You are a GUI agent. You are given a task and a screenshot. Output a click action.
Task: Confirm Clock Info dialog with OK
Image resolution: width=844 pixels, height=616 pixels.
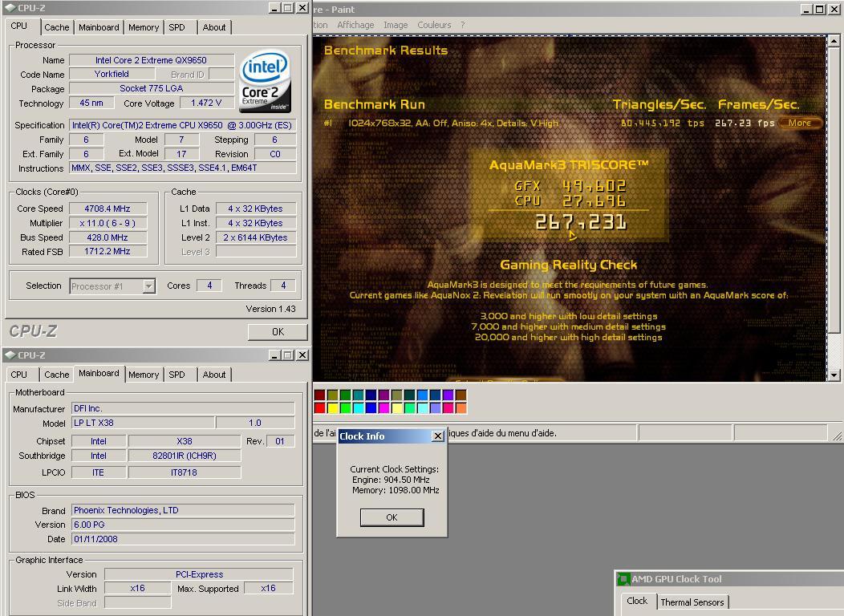coord(392,517)
